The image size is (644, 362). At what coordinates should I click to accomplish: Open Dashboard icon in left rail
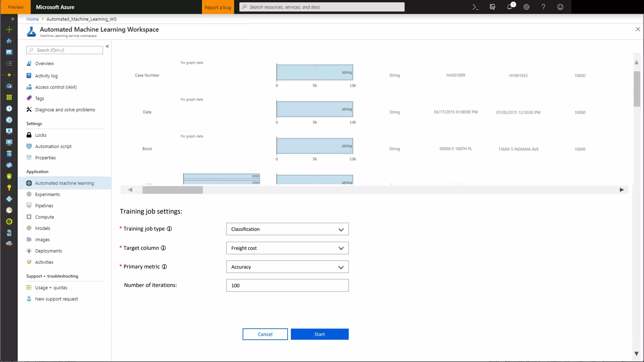(x=9, y=52)
